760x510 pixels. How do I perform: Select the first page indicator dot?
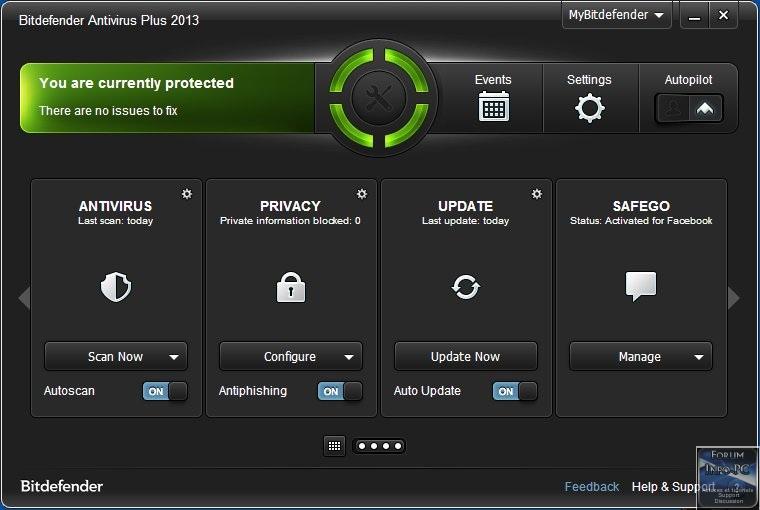point(362,446)
